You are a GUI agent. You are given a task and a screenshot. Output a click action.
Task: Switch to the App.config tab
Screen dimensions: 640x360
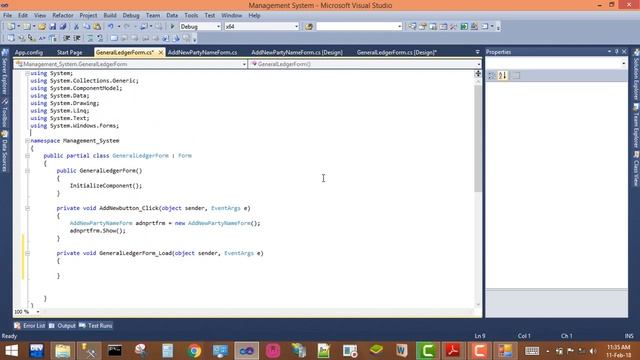(x=29, y=52)
